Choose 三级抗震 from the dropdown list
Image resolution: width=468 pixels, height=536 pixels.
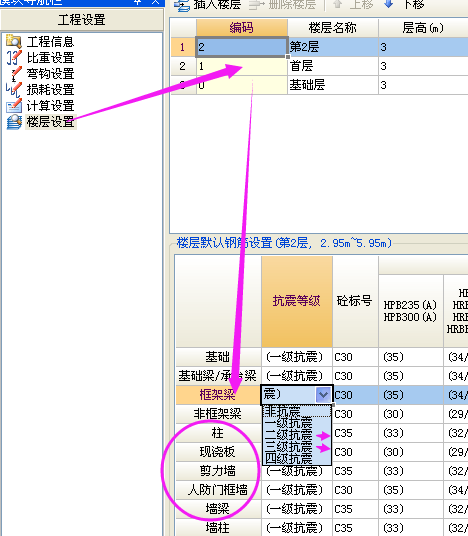click(297, 446)
